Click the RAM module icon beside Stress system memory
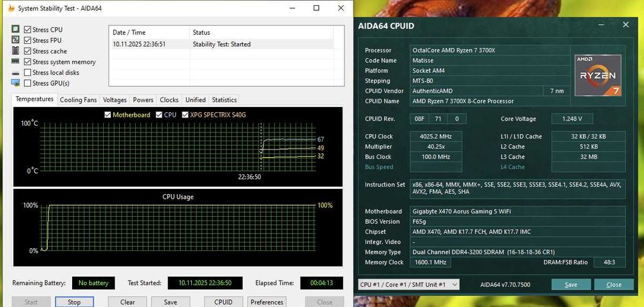 click(x=15, y=61)
